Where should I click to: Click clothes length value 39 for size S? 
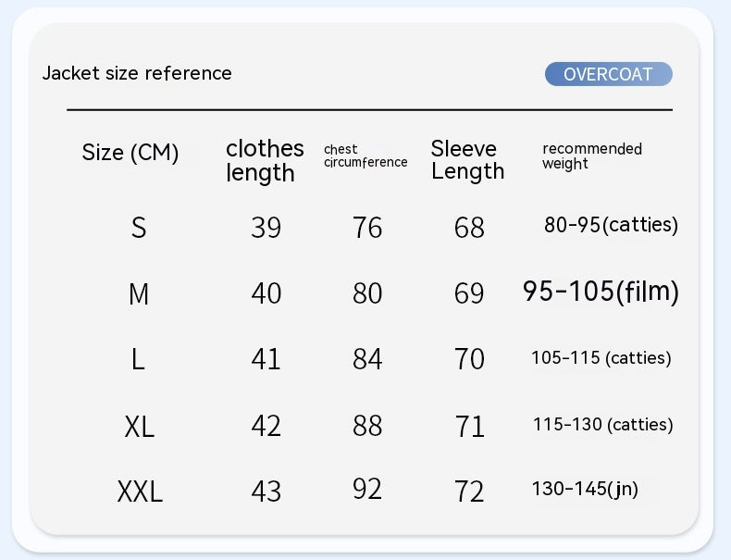tap(266, 228)
